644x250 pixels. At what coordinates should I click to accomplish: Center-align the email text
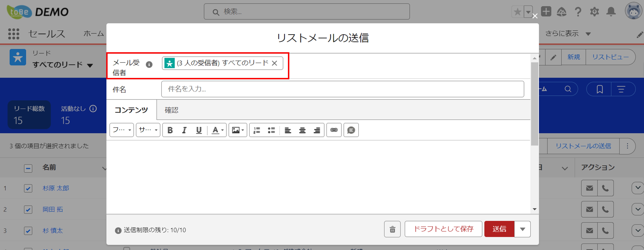302,130
